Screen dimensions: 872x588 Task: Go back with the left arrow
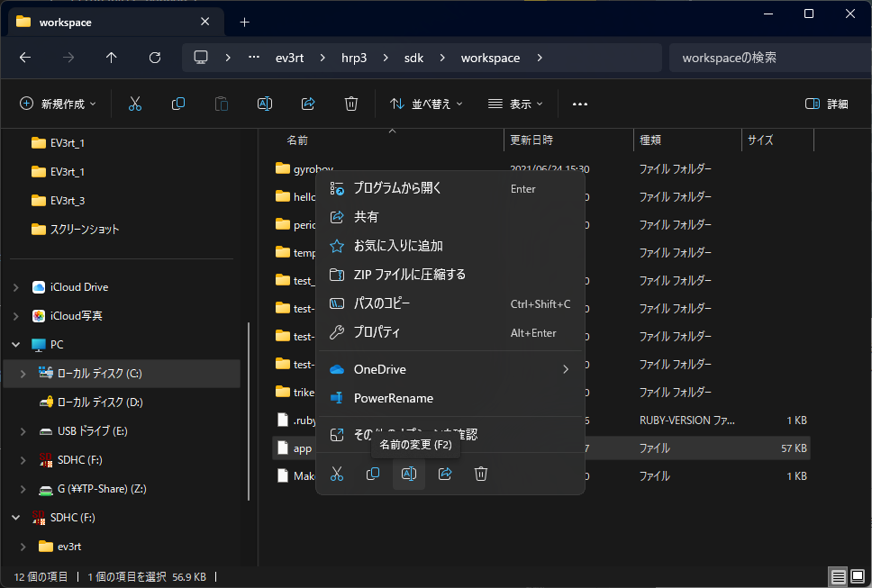tap(25, 58)
